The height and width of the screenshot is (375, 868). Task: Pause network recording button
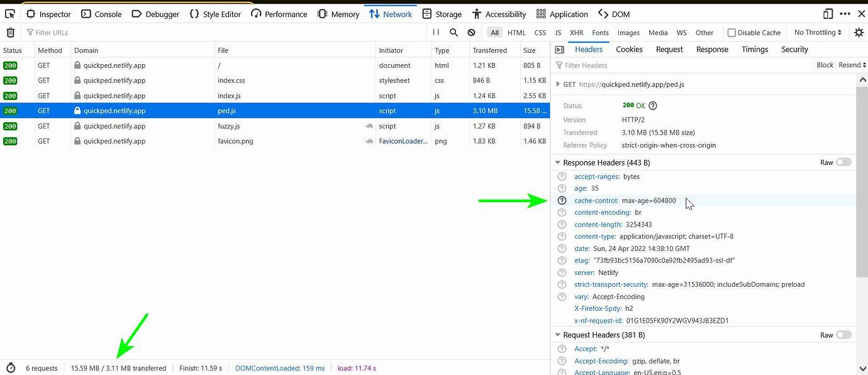(436, 32)
